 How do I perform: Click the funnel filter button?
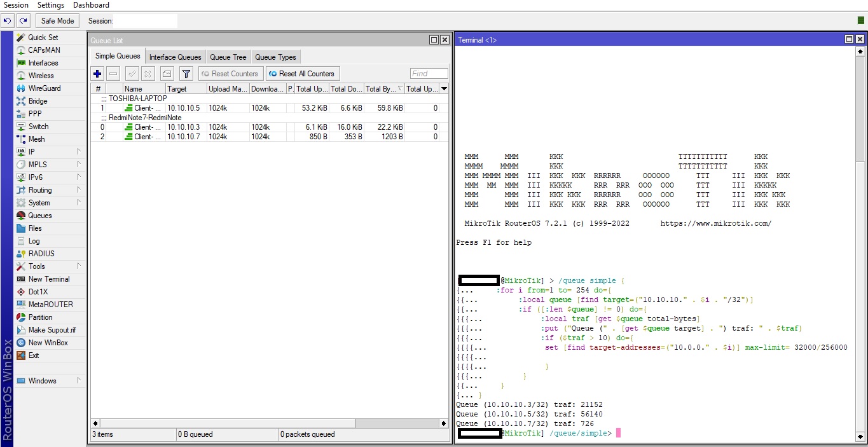pyautogui.click(x=186, y=74)
